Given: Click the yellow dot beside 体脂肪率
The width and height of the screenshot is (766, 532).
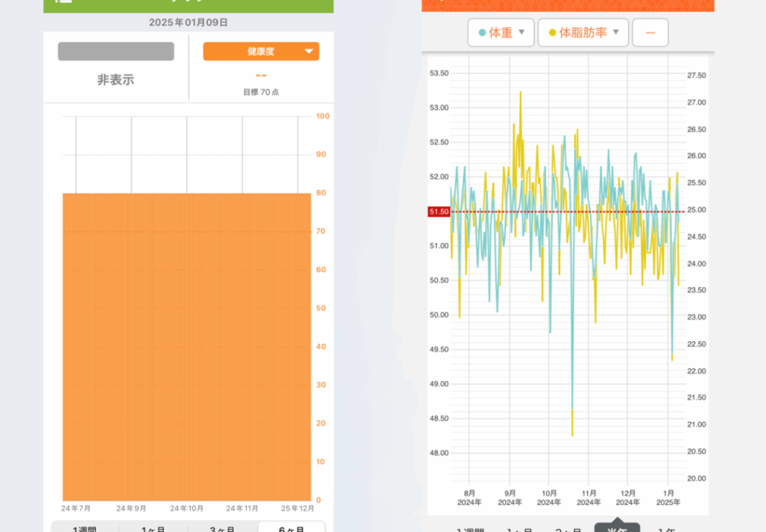Looking at the screenshot, I should [x=552, y=33].
